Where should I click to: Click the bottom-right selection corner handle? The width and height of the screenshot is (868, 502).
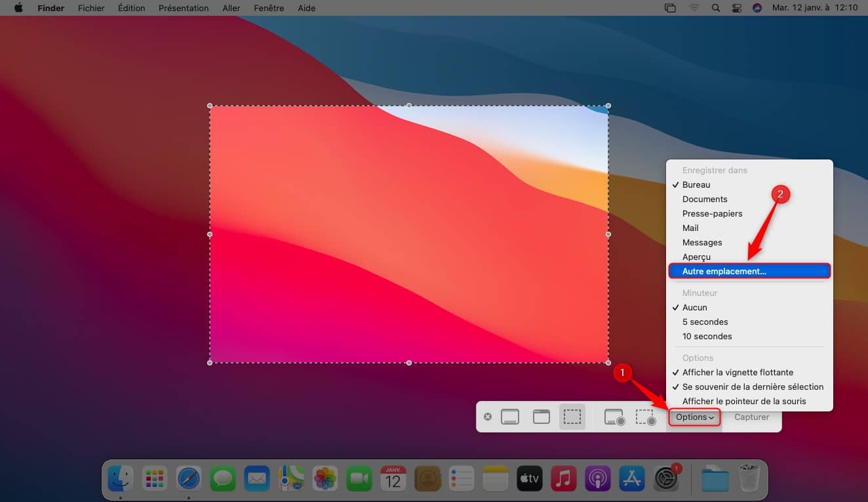(x=608, y=363)
